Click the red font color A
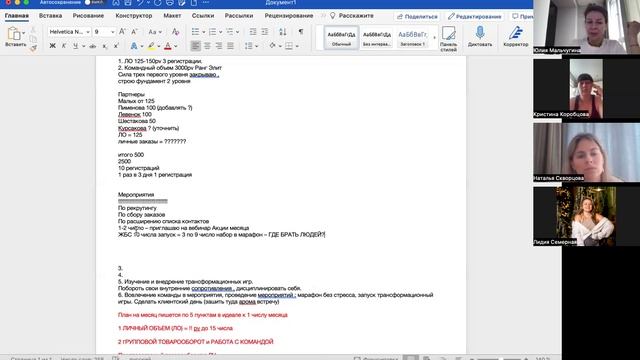Viewport: 640px width, 360px height. point(168,46)
